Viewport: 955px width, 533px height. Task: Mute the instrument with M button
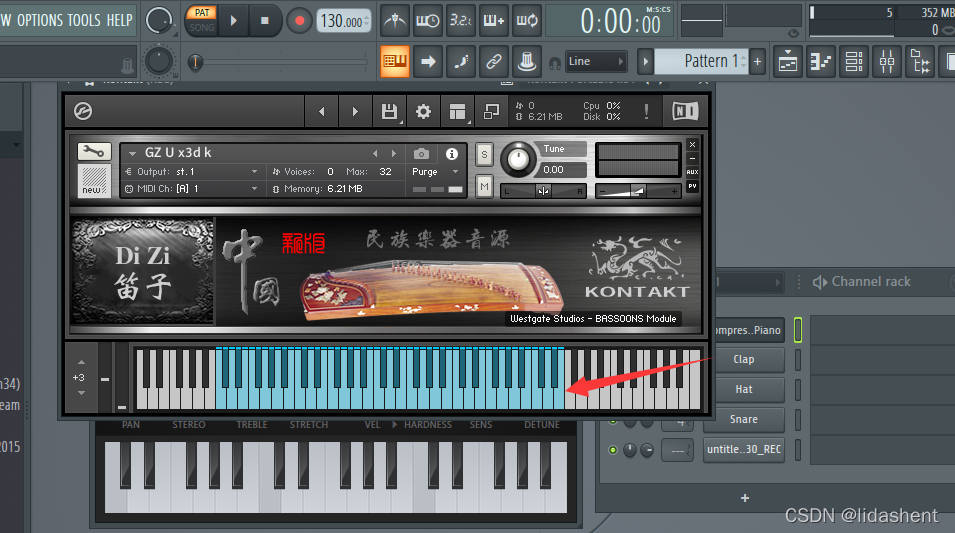coord(484,186)
